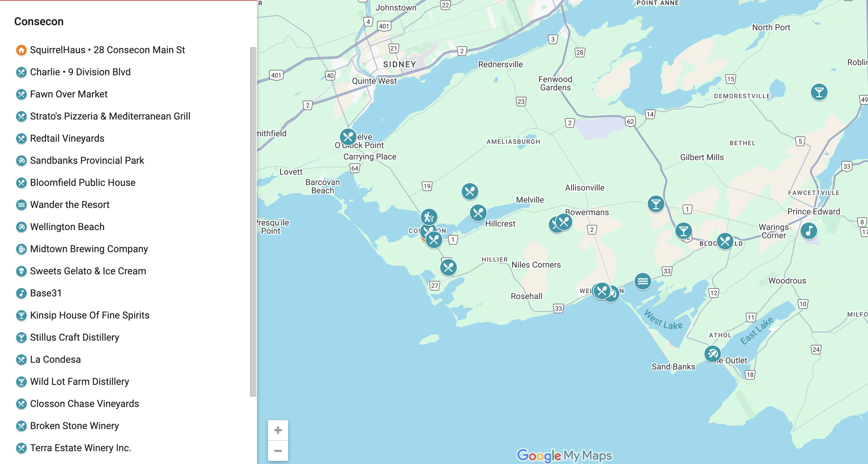Click the restaurant marker north of Hillcrest
Image resolution: width=868 pixels, height=464 pixels.
coord(470,191)
